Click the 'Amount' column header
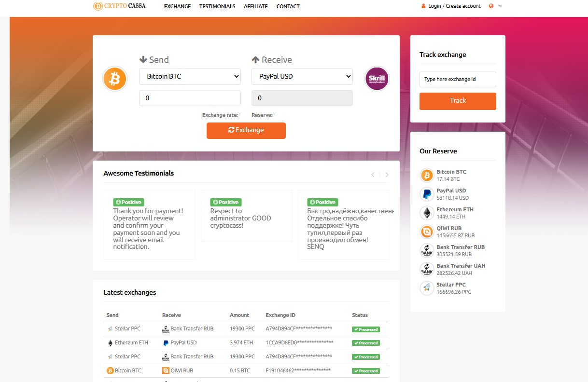This screenshot has width=588, height=382. coord(239,315)
